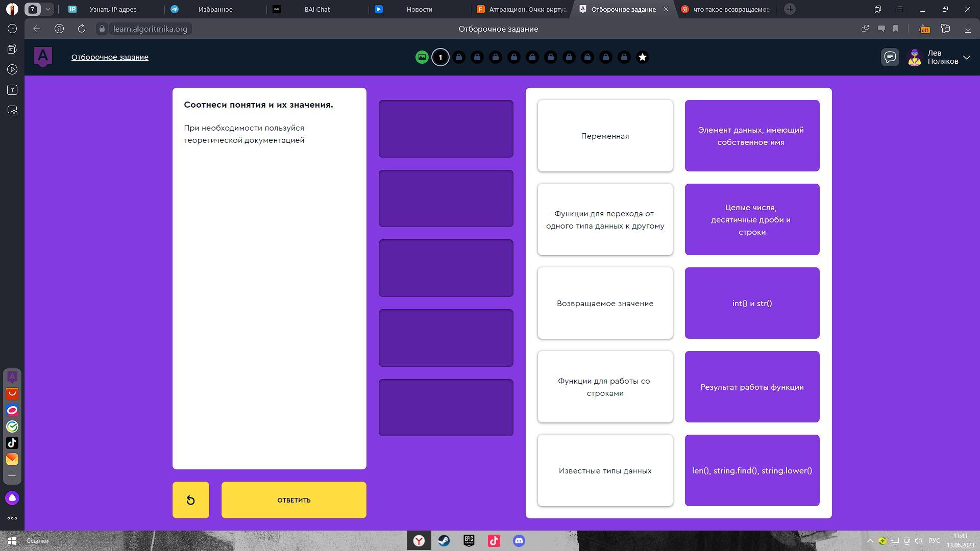This screenshot has height=551, width=980.
Task: Click the star final task marker
Action: click(x=642, y=57)
